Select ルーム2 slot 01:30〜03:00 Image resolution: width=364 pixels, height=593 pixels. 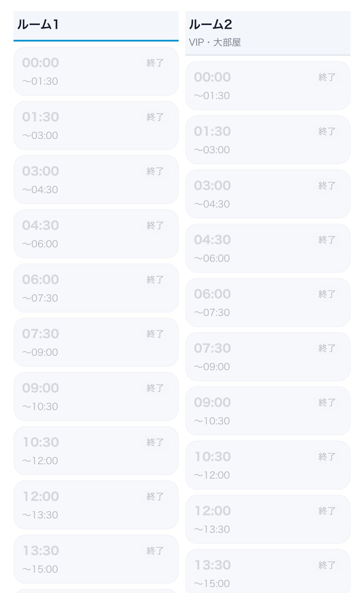click(x=268, y=140)
